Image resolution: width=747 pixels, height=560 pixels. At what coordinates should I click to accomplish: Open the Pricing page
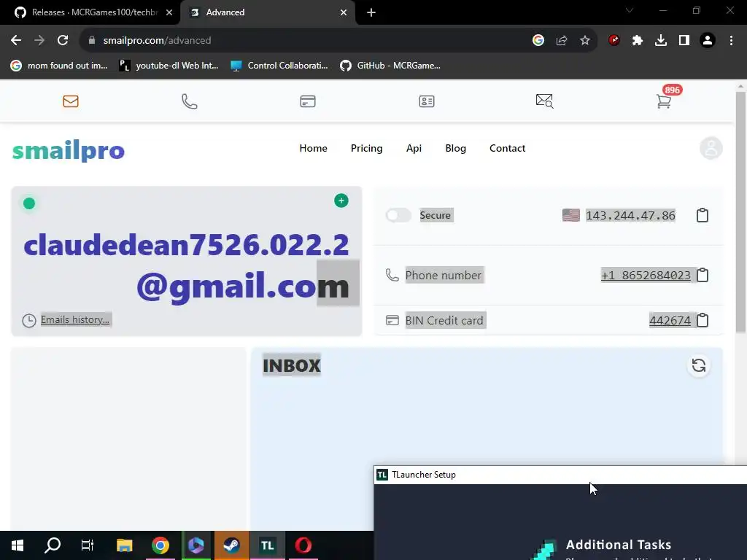(x=366, y=148)
